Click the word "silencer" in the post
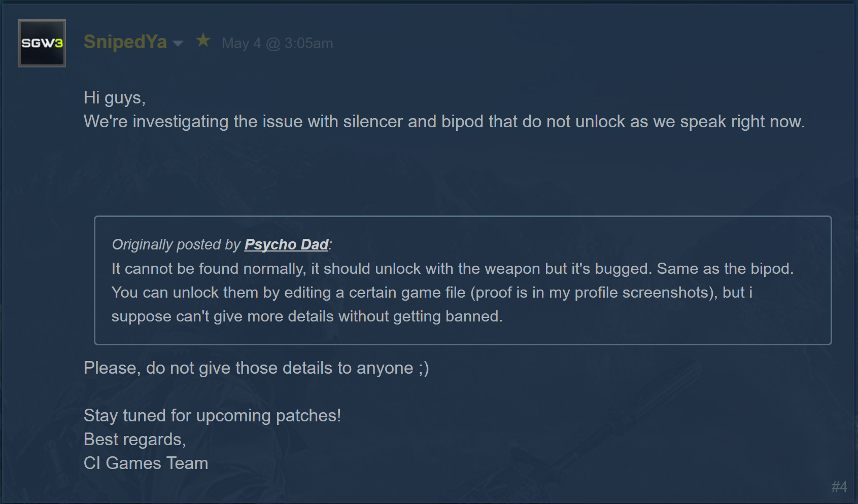Screen dimensions: 858x504 click(373, 122)
